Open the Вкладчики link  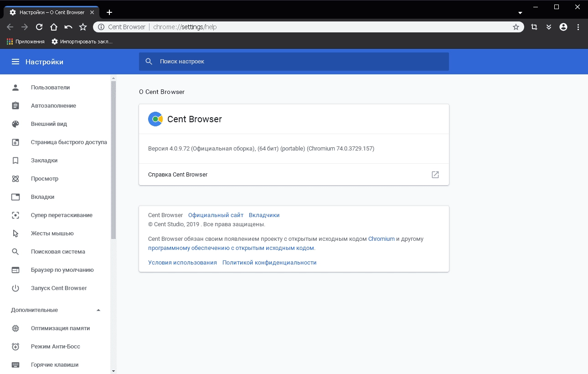pyautogui.click(x=264, y=215)
